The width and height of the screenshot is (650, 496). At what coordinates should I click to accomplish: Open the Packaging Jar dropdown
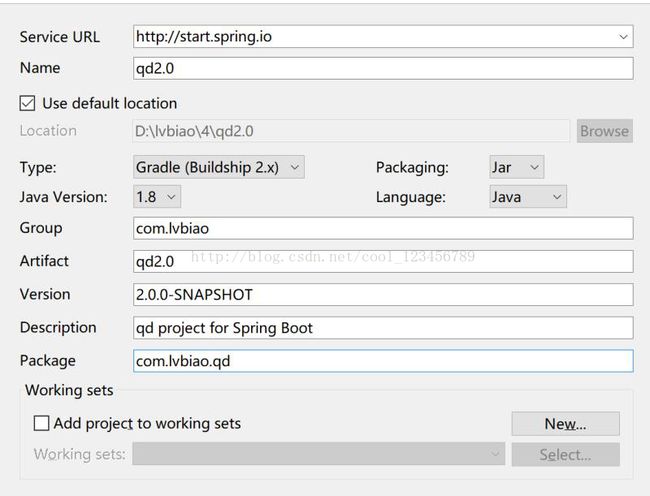click(517, 167)
